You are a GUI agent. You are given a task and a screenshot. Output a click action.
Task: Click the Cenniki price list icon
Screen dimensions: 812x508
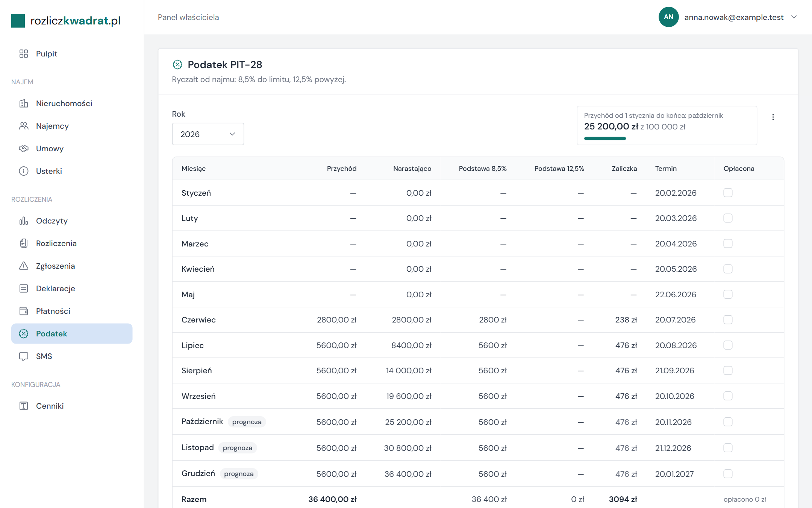click(x=24, y=406)
